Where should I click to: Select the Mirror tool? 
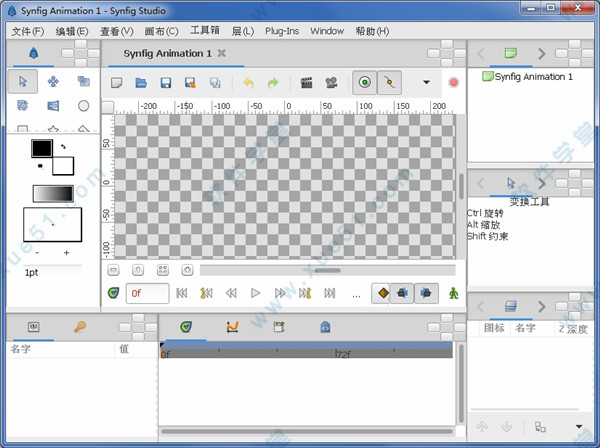pos(53,106)
